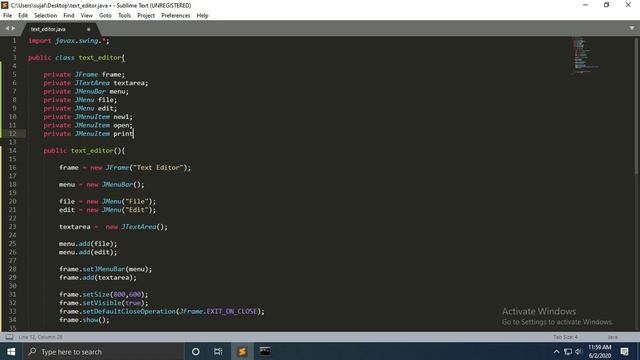Click on the JMenu("Edit") line
This screenshot has width=640, height=360.
coord(107,210)
